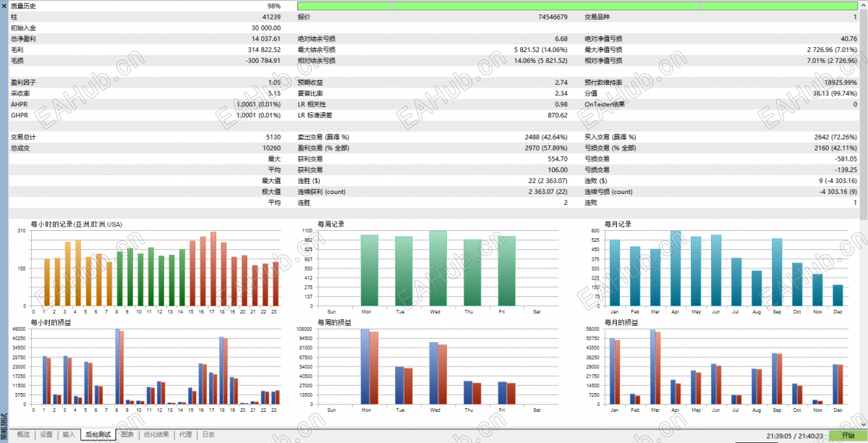Select the 总成交 value 10260
The width and height of the screenshot is (868, 443).
271,148
